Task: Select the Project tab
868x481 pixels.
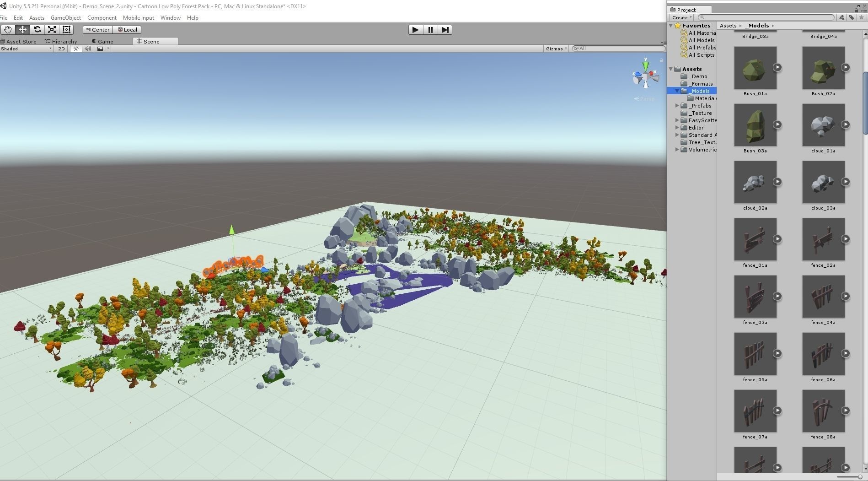Action: pyautogui.click(x=690, y=10)
